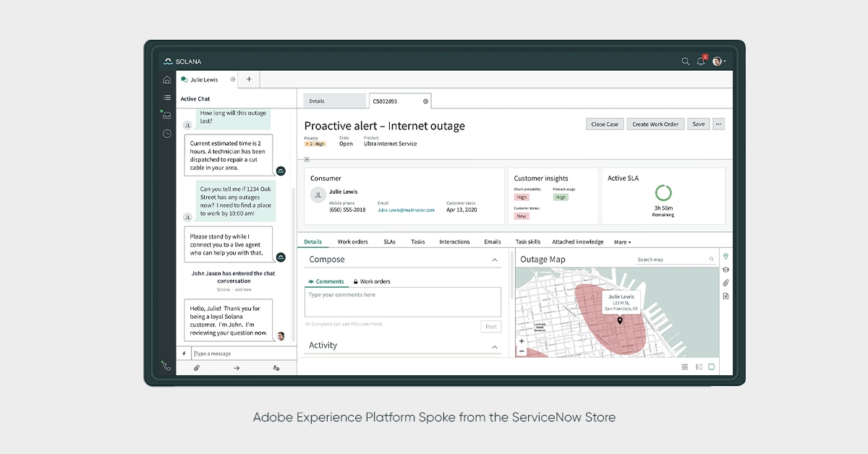
Task: Open the Emails tab
Action: 493,241
